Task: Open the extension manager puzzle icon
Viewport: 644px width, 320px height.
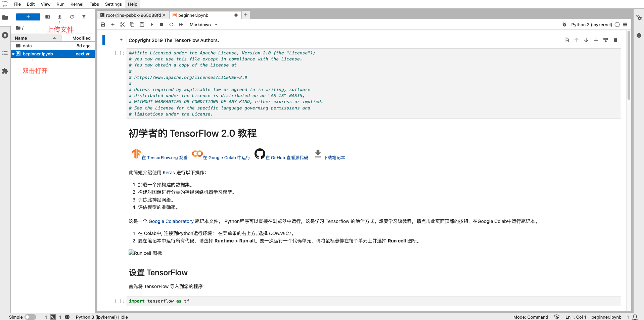Action: tap(5, 71)
